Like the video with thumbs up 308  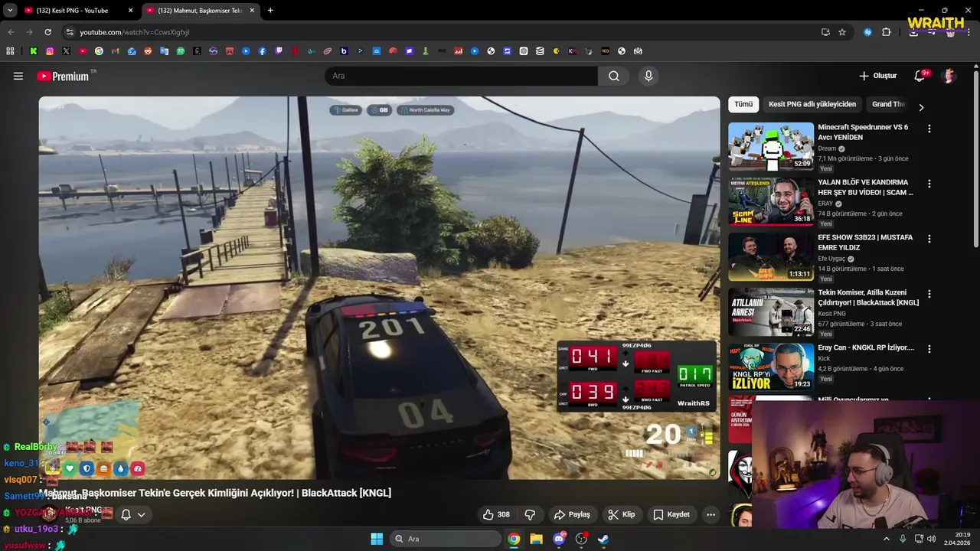496,514
